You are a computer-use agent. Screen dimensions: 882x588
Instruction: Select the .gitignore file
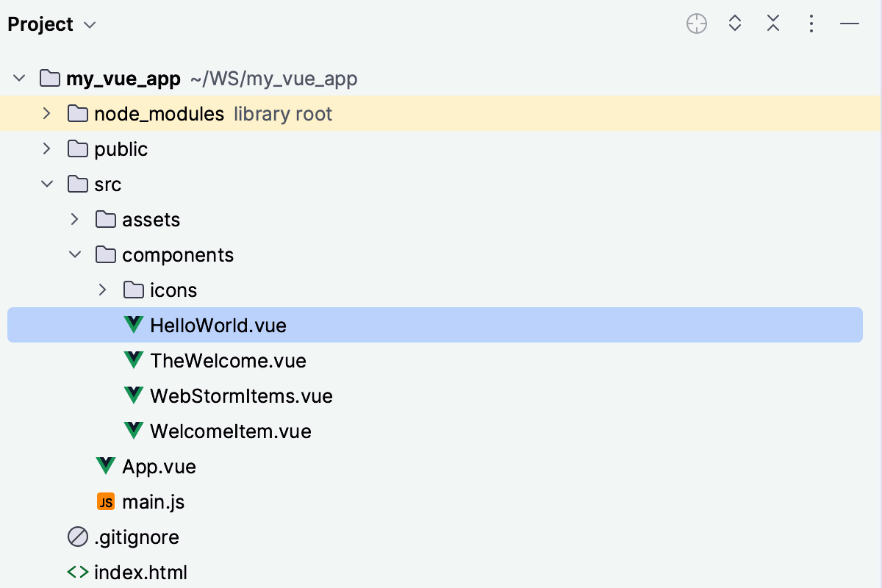pos(137,537)
